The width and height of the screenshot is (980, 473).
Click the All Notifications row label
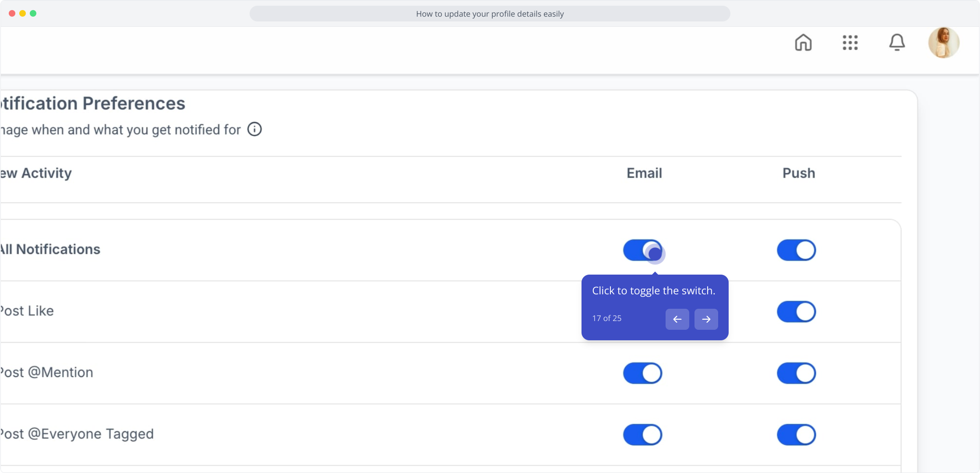[x=50, y=249]
